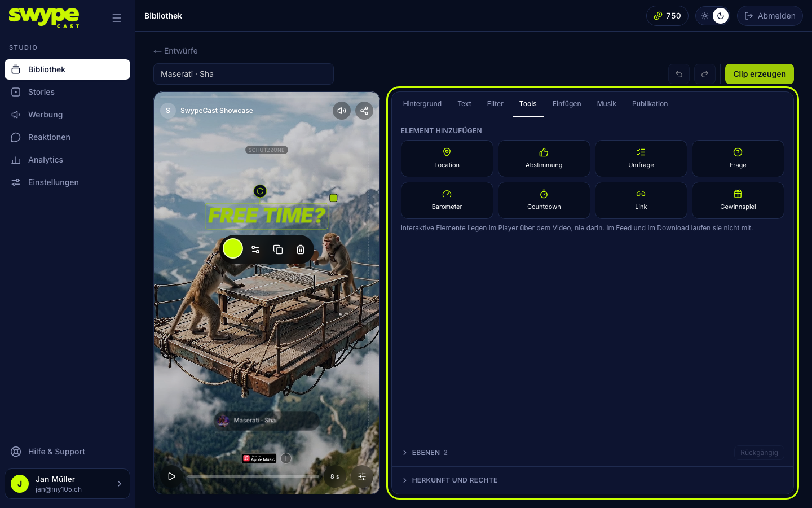Pick the lime text color swatch
Viewport: 812px width, 508px height.
[x=233, y=248]
